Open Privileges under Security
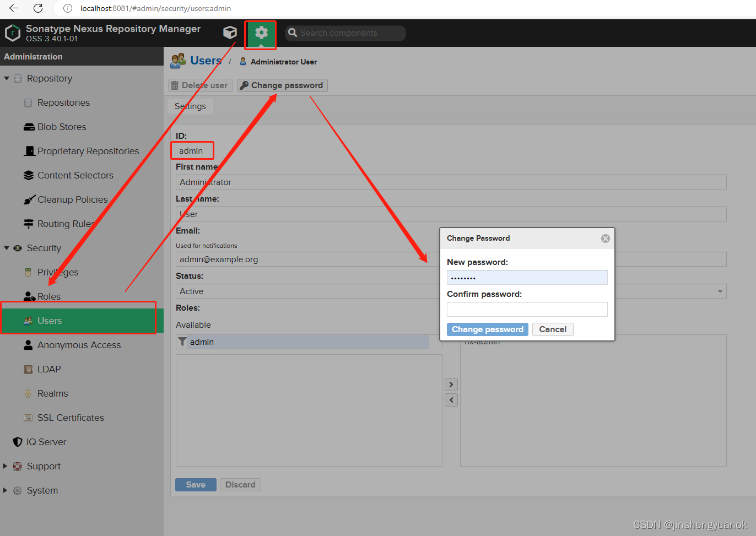Viewport: 756px width, 536px height. [x=58, y=272]
